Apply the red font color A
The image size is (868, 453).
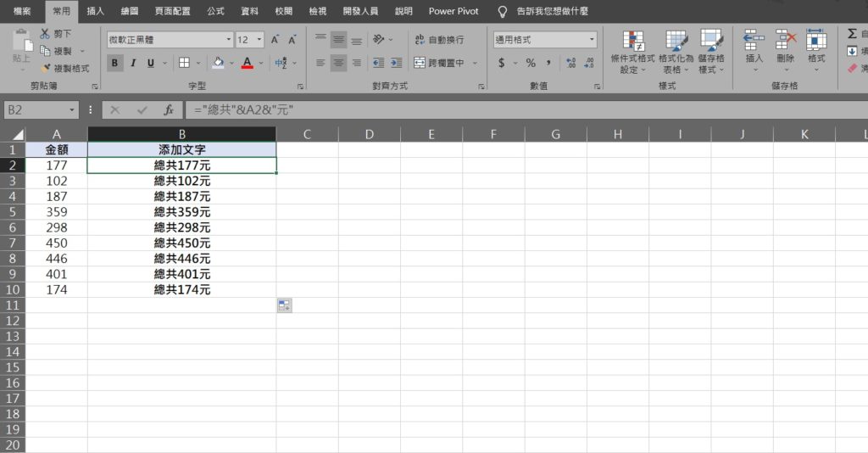(248, 63)
